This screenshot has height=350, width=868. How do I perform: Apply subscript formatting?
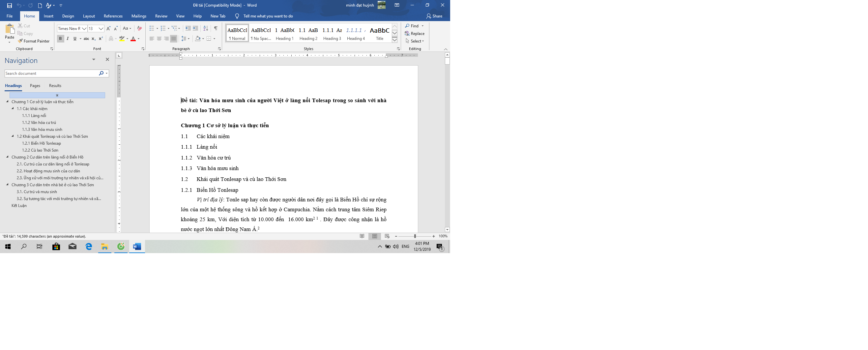pos(94,39)
